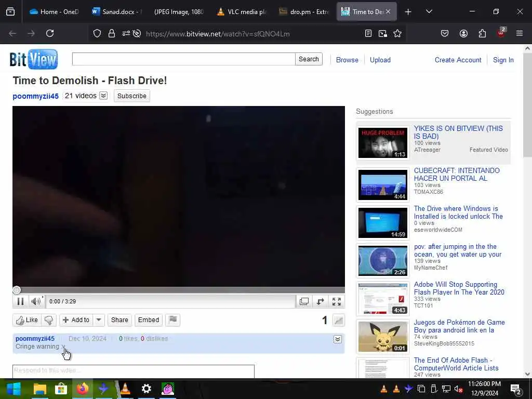Screen dimensions: 532x399
Task: Open File Explorer from the taskbar
Action: coord(39,389)
